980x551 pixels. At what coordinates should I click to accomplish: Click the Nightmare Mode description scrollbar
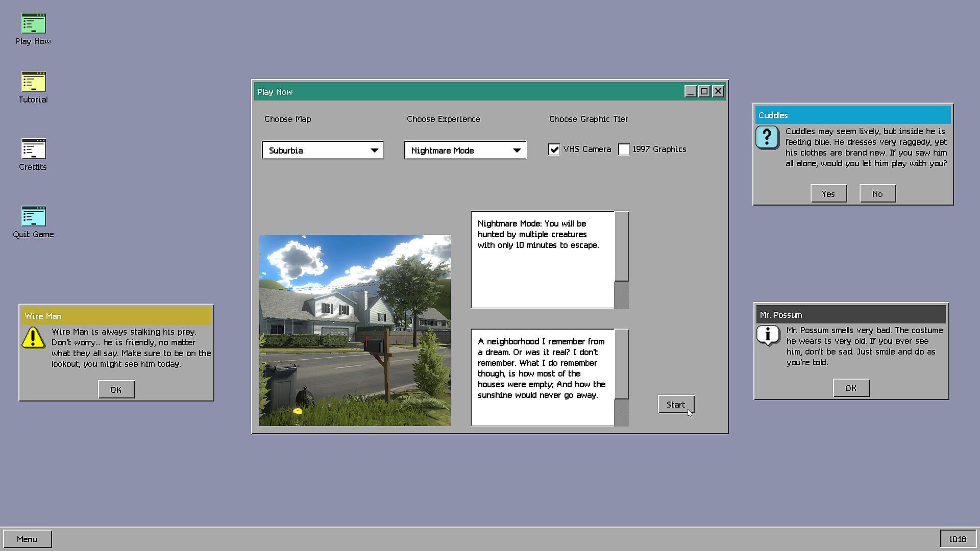pyautogui.click(x=622, y=246)
